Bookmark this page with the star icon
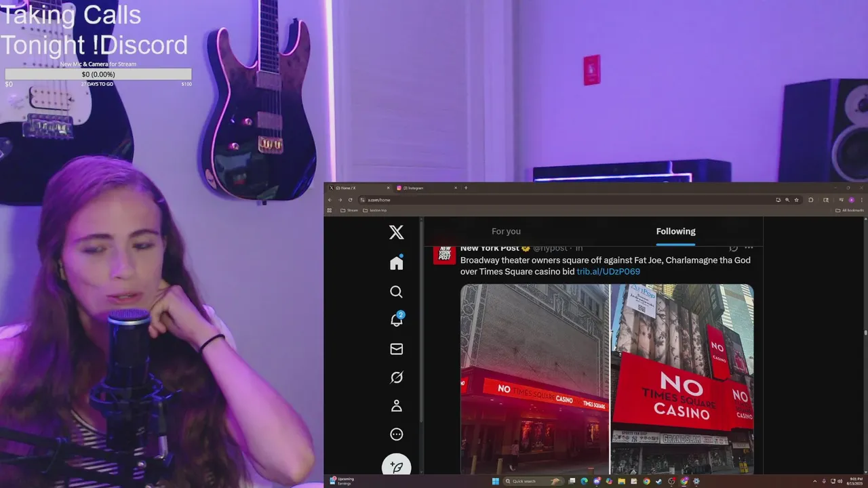The width and height of the screenshot is (868, 488). click(x=797, y=200)
